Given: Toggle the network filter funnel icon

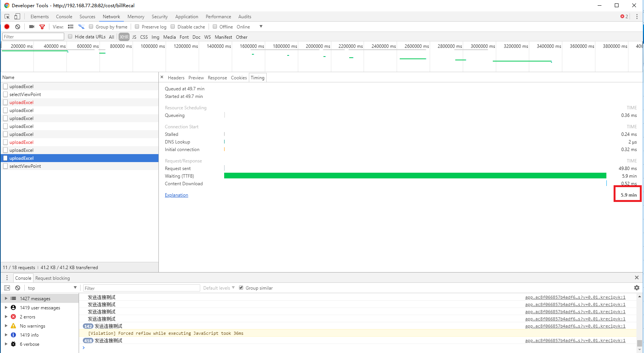Looking at the screenshot, I should pos(42,27).
